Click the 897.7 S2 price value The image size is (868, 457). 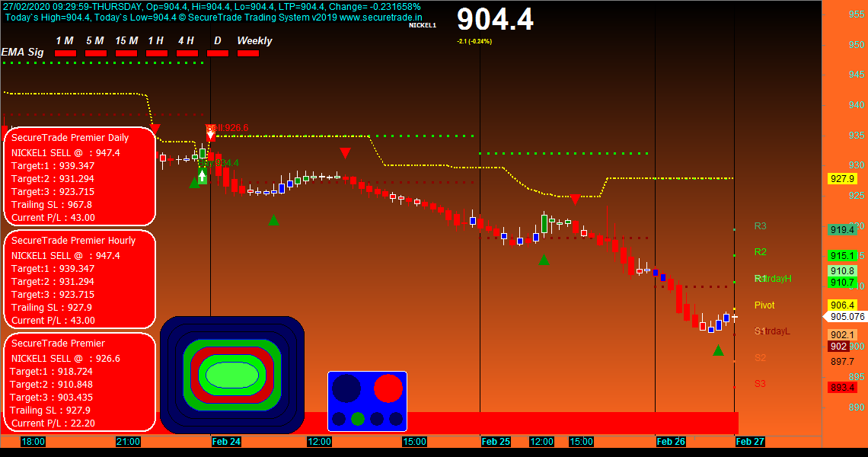[x=843, y=361]
